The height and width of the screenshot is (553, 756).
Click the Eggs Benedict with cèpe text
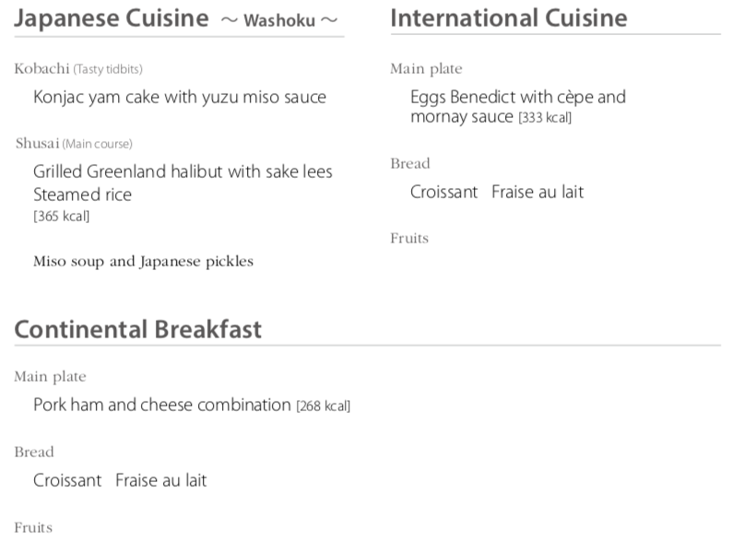click(517, 97)
